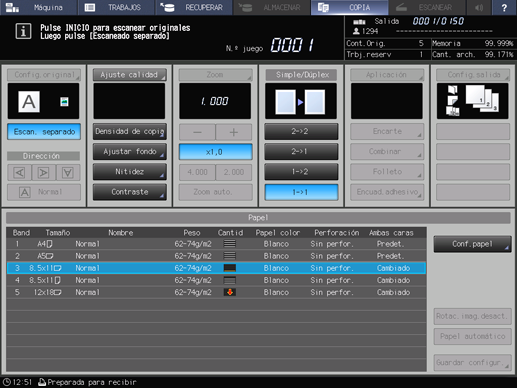Click the user 1294 icon
Screen dimensions: 517x388
356,31
